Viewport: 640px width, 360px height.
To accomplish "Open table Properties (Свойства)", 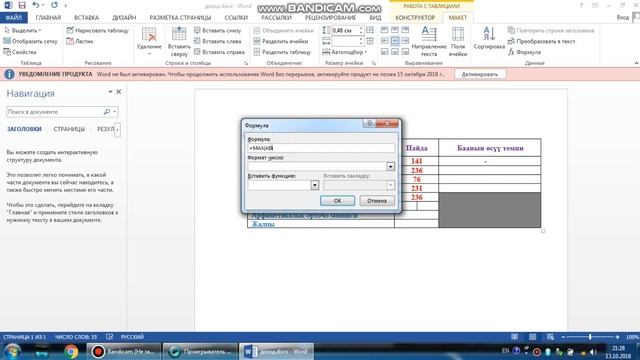I will [20, 52].
